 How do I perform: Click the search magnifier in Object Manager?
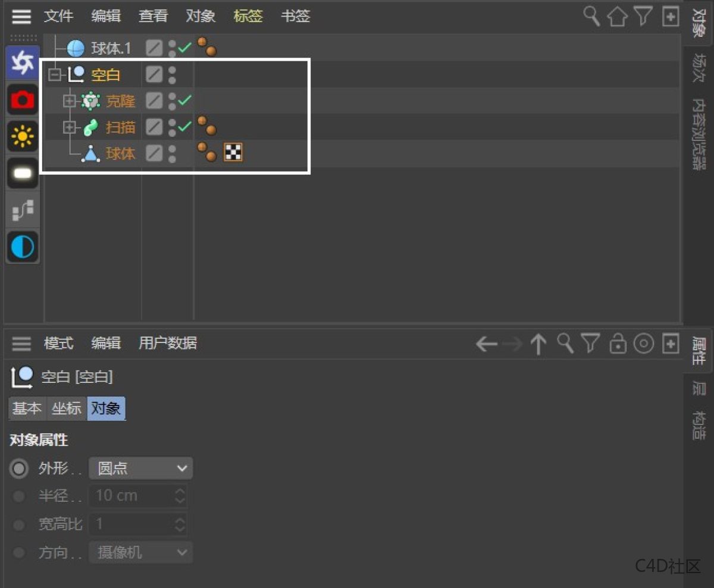click(591, 16)
